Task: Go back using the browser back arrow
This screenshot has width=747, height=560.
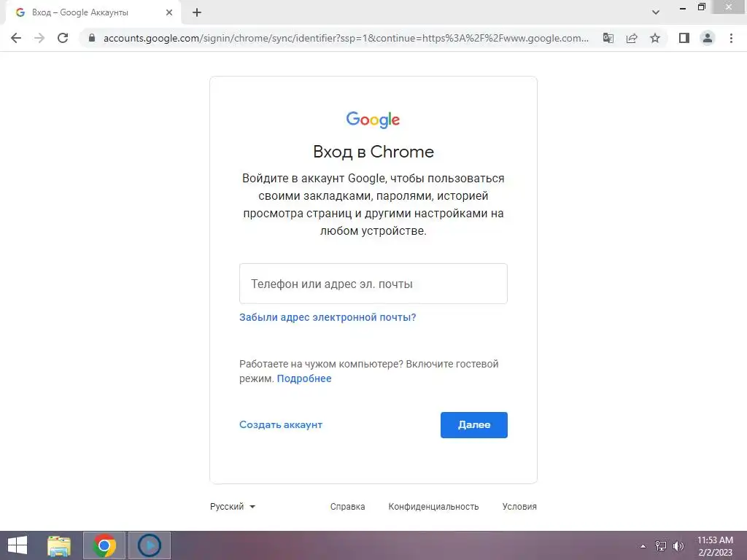Action: tap(16, 38)
